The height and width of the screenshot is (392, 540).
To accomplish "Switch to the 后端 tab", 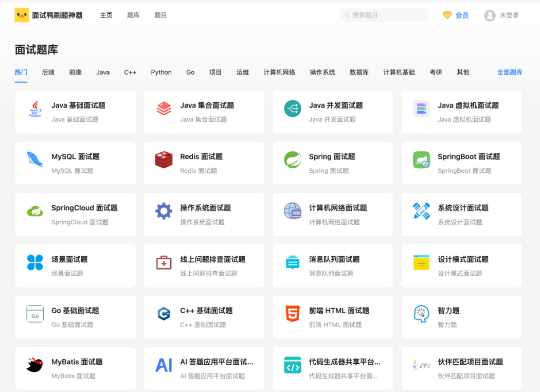I will click(48, 73).
